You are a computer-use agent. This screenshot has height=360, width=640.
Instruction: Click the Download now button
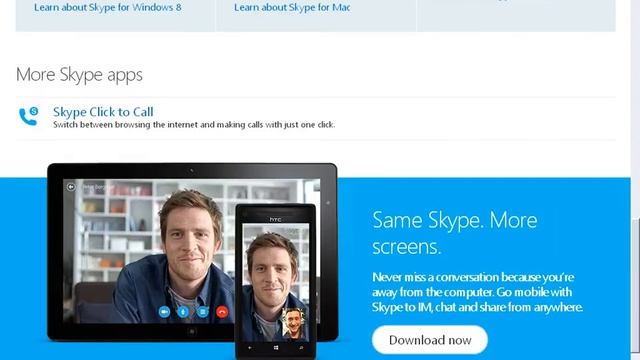click(x=430, y=340)
